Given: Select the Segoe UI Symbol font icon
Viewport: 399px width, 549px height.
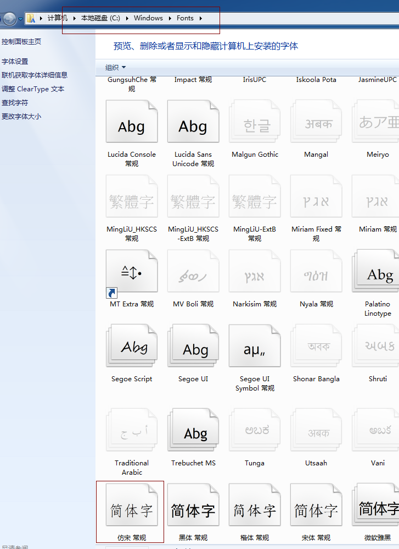Looking at the screenshot, I should tap(254, 346).
